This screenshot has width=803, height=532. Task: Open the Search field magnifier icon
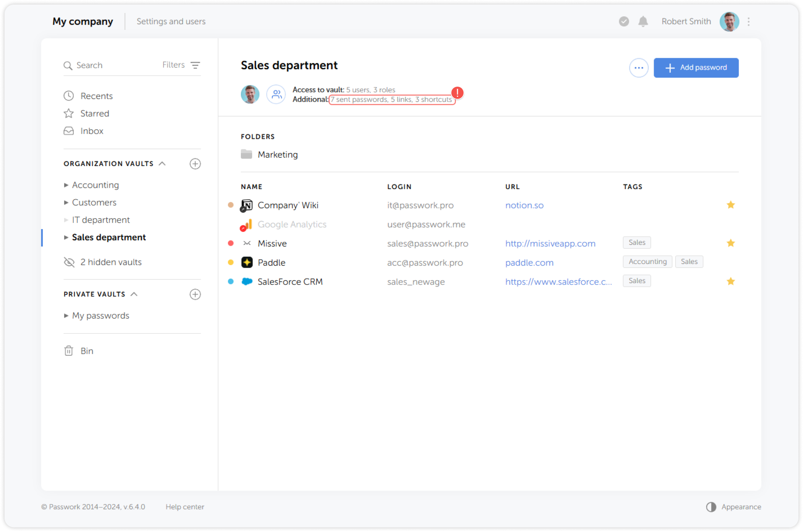click(x=68, y=65)
